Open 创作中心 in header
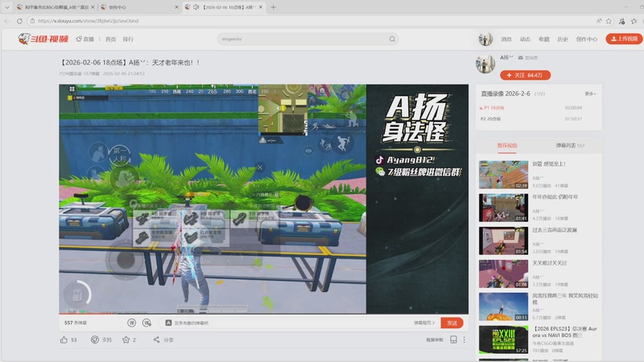644x362 pixels. click(x=587, y=39)
